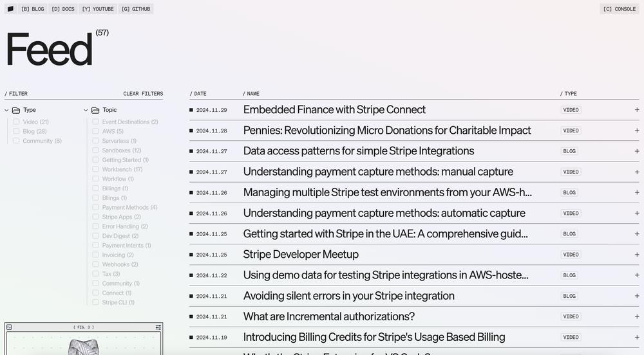Tick the Community (8) type checkbox
Screen dimensions: 644x355
point(16,141)
